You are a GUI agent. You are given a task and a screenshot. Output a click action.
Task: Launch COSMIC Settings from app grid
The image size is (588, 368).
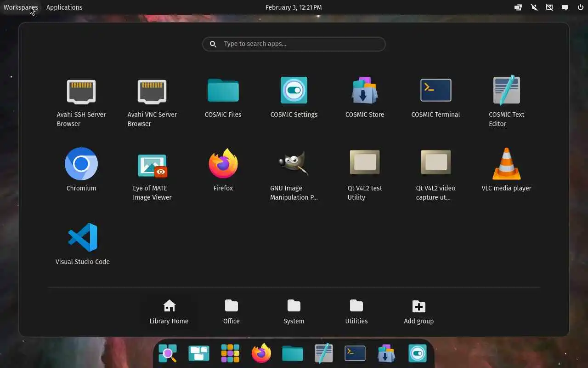coord(294,98)
